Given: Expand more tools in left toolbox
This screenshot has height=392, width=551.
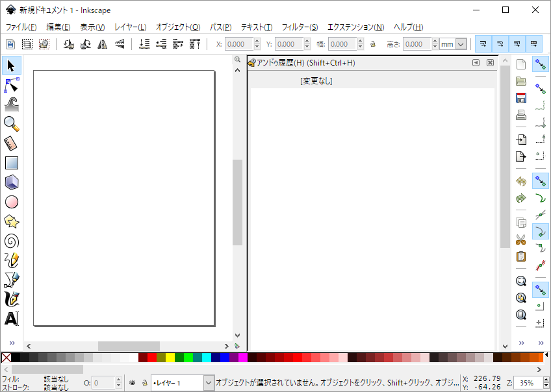Looking at the screenshot, I should pyautogui.click(x=12, y=343).
